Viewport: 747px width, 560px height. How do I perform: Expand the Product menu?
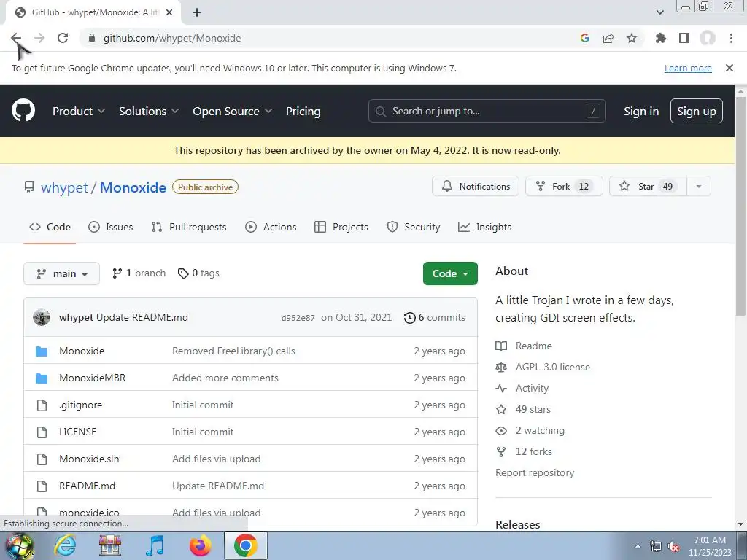tap(79, 111)
